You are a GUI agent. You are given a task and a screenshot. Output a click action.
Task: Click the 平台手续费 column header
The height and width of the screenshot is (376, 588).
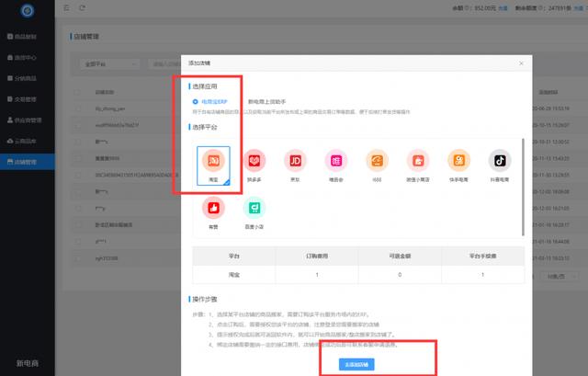[x=482, y=256]
